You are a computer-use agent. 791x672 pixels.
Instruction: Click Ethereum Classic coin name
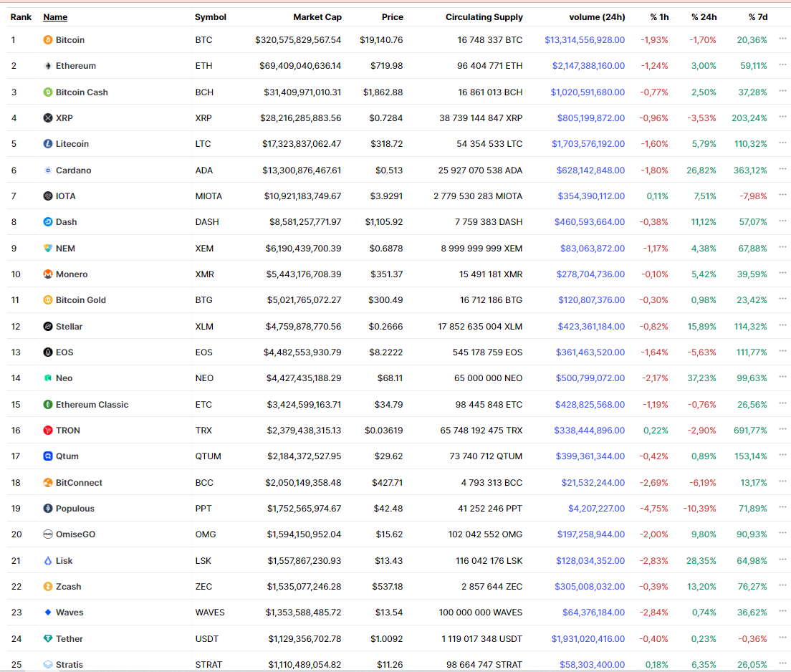click(92, 405)
